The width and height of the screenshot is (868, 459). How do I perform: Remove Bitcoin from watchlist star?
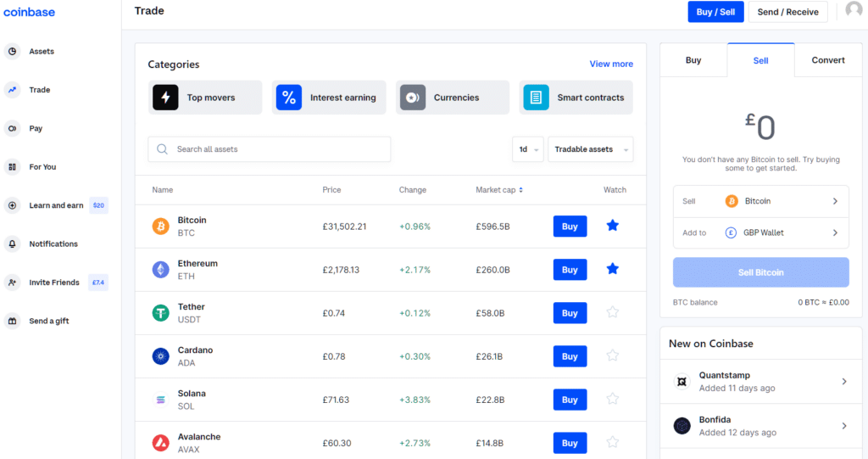coord(612,226)
